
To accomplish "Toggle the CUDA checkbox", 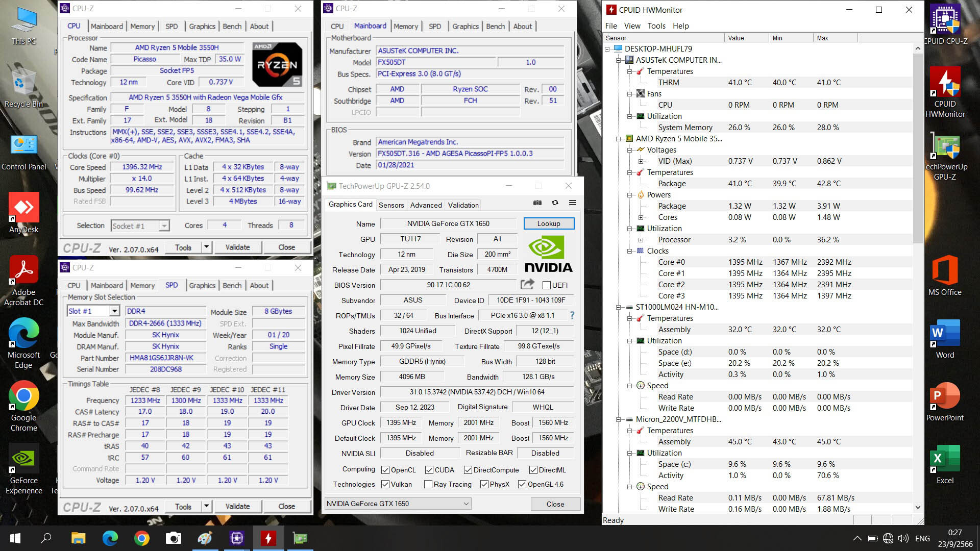I will [429, 470].
